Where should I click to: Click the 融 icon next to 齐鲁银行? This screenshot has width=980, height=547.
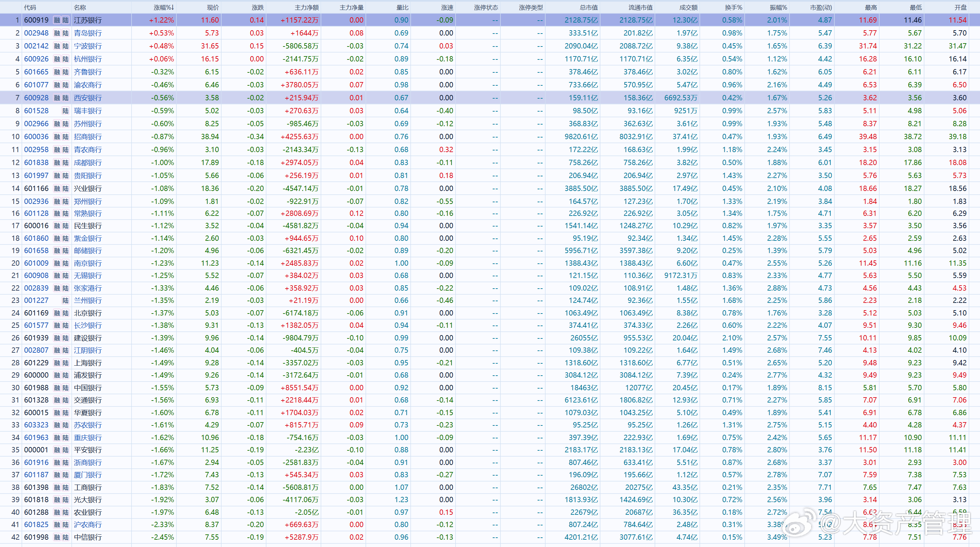click(x=57, y=72)
